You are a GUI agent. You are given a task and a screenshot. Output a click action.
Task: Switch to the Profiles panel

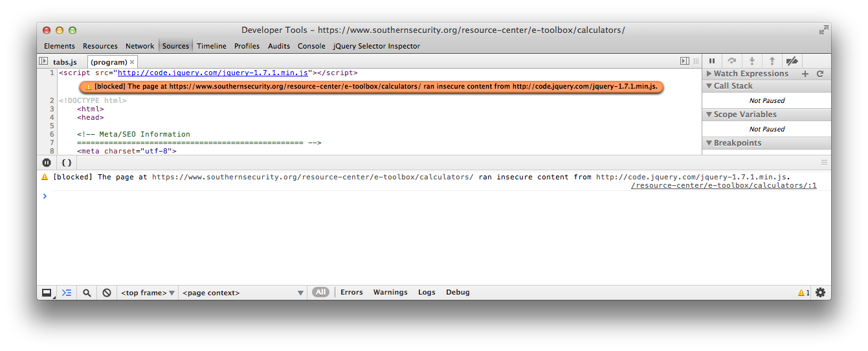247,46
